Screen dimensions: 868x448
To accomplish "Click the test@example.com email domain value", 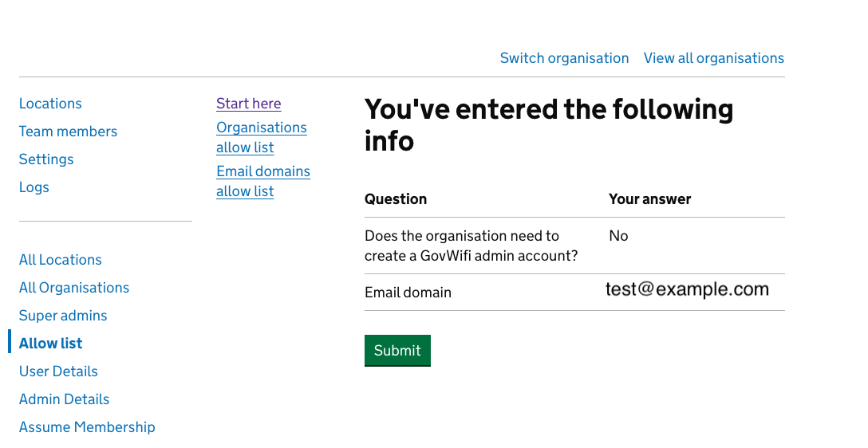I will 687,289.
